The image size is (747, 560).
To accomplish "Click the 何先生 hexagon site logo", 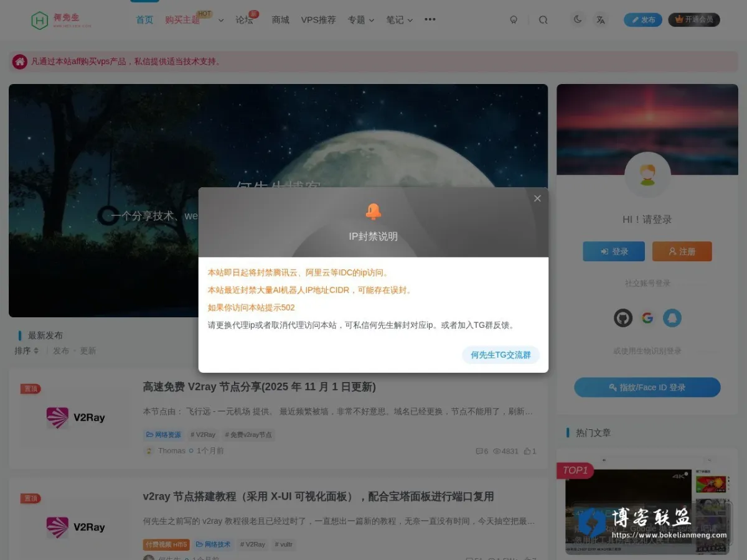I will click(61, 20).
